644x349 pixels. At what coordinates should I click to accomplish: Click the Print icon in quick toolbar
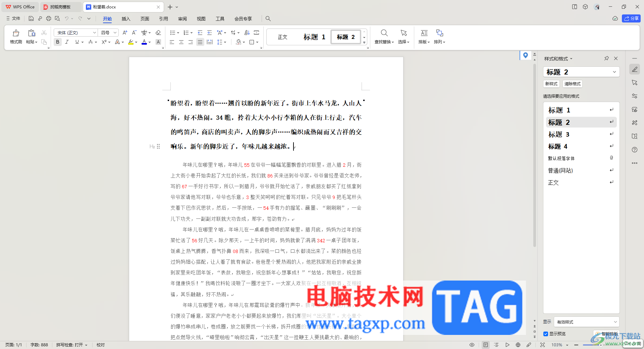point(49,18)
